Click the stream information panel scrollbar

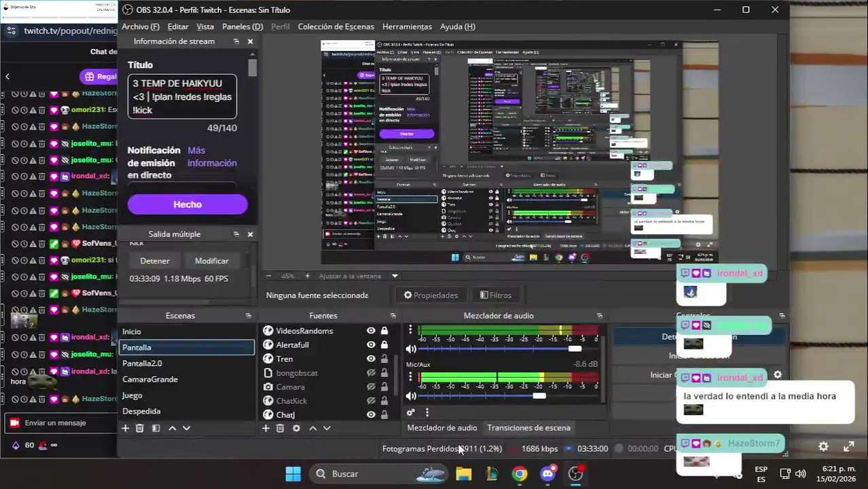click(x=253, y=68)
